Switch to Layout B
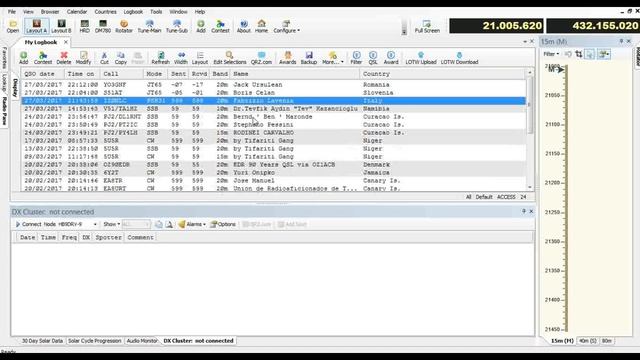Image resolution: width=640 pixels, height=360 pixels. coord(61,27)
